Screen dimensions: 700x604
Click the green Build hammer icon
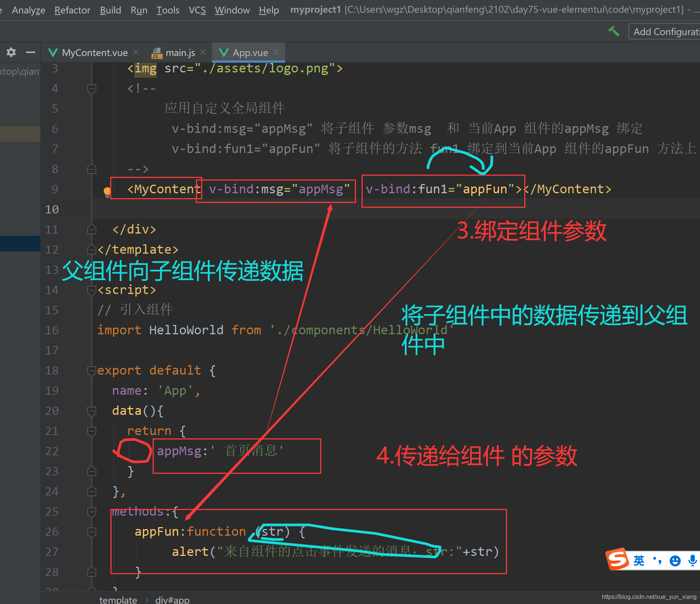click(613, 31)
